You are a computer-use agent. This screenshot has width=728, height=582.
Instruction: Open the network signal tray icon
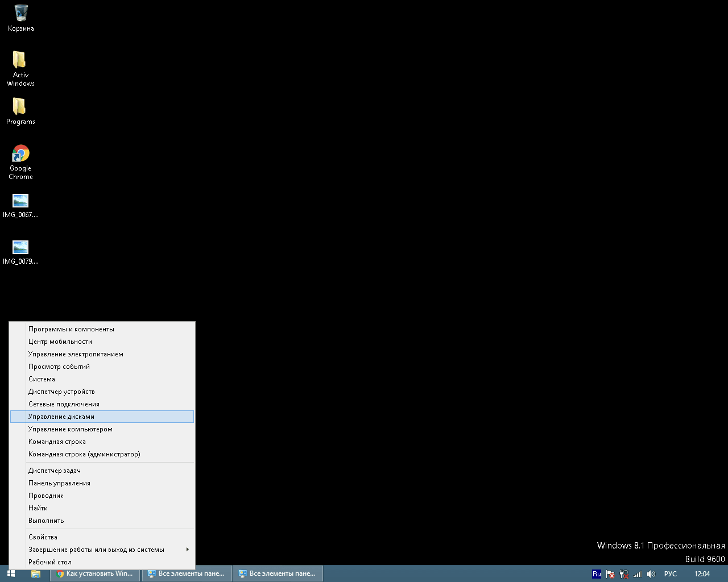click(x=638, y=574)
